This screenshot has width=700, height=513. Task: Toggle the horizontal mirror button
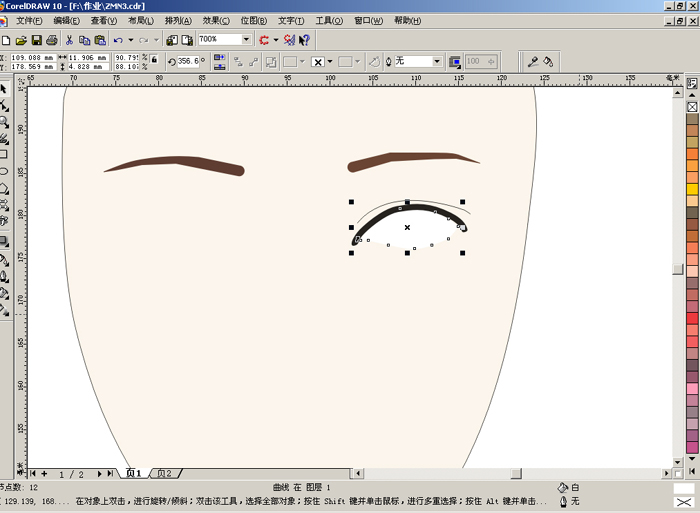tap(220, 57)
